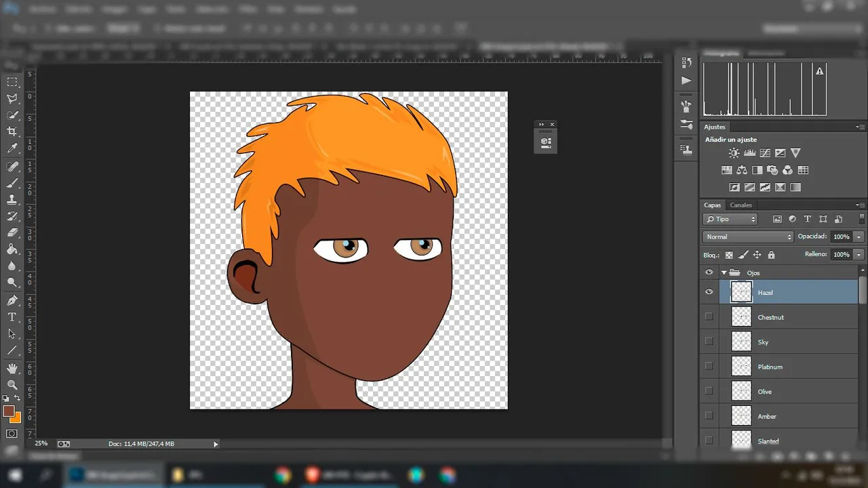Screen dimensions: 868x488
Task: Collapse the Ojos group
Action: point(724,272)
